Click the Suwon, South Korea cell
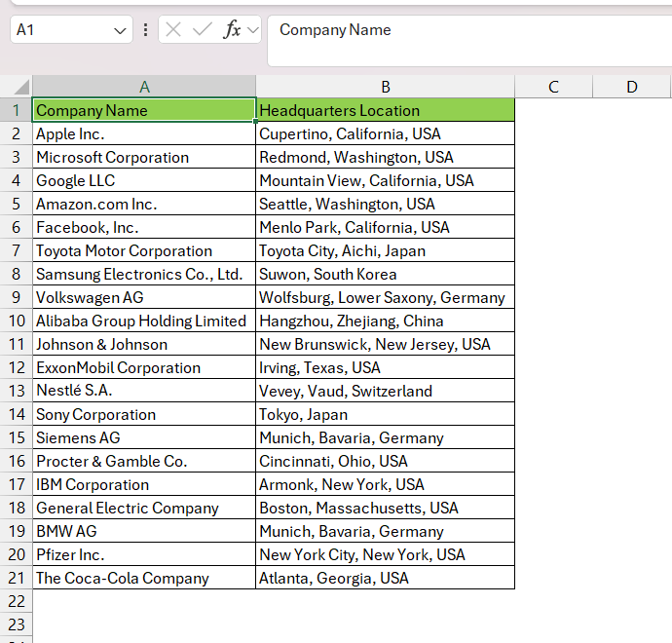672x643 pixels. coord(386,274)
